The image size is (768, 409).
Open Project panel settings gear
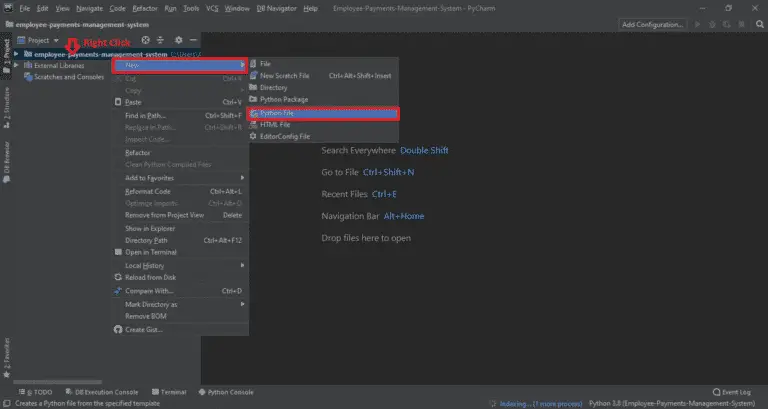coord(178,40)
